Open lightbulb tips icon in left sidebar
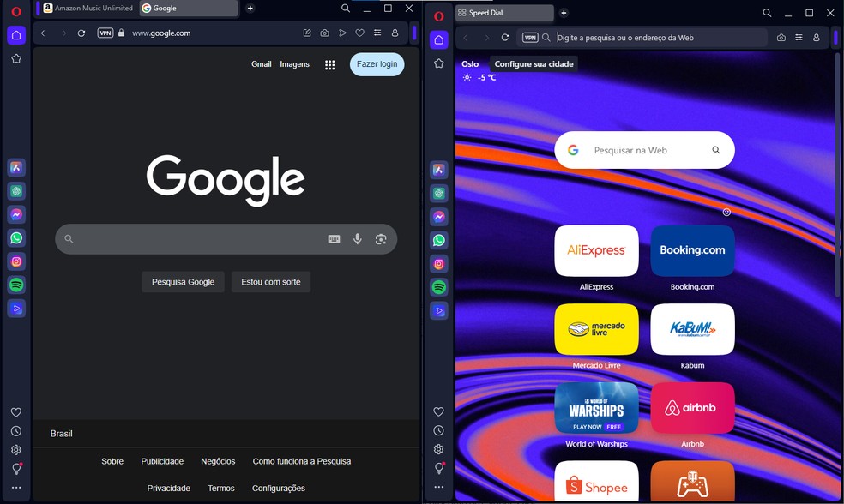Image resolution: width=844 pixels, height=504 pixels. pyautogui.click(x=16, y=469)
